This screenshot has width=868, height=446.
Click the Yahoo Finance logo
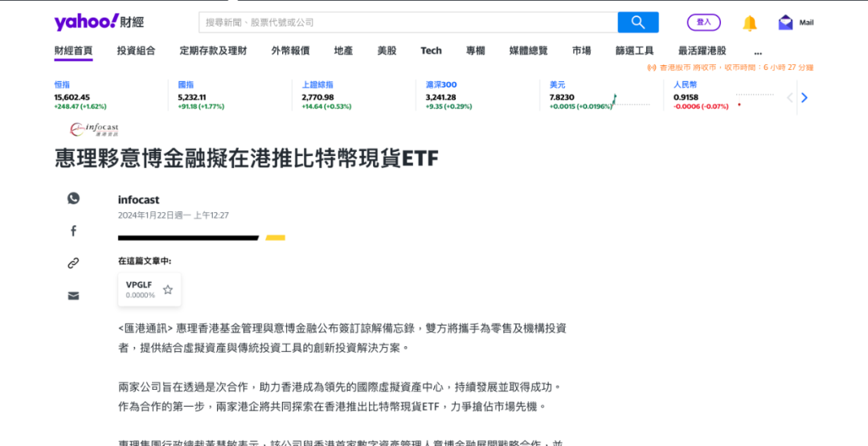pos(99,23)
